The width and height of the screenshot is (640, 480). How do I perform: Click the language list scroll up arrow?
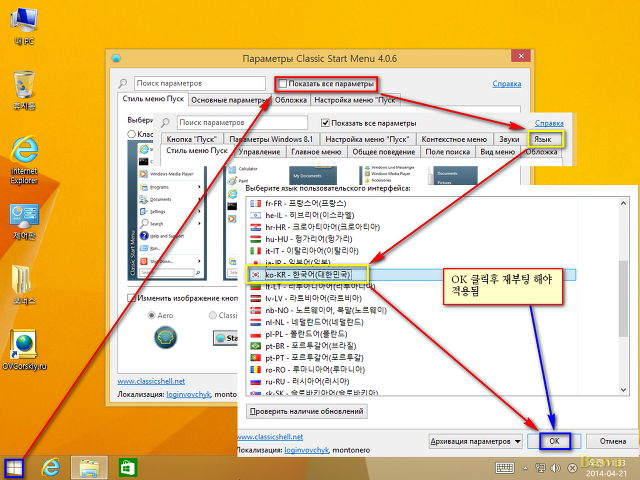point(623,203)
